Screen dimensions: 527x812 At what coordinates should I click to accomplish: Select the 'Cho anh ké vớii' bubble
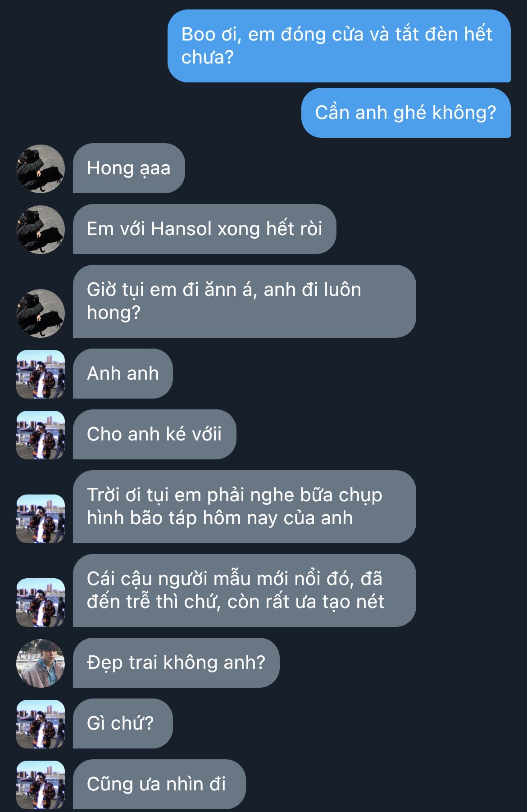(154, 435)
